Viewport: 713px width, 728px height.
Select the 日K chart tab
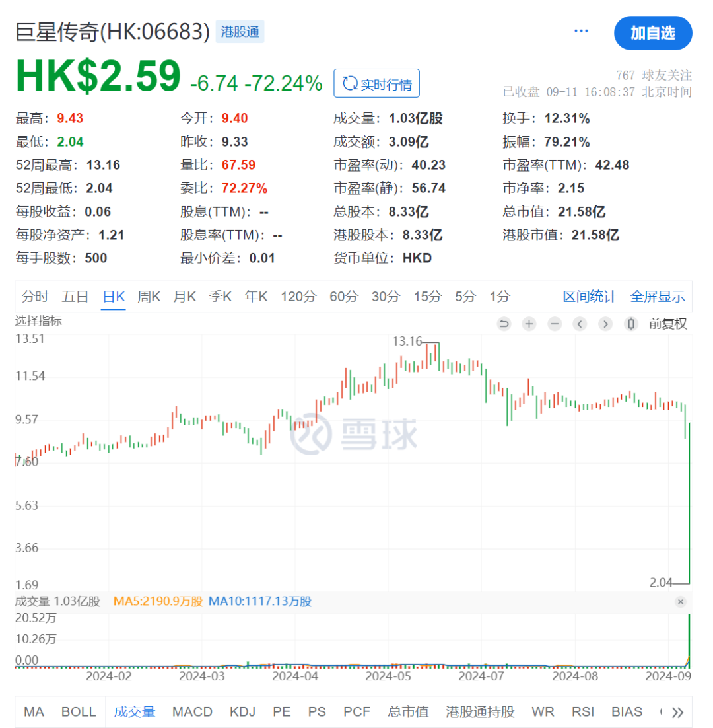click(114, 296)
